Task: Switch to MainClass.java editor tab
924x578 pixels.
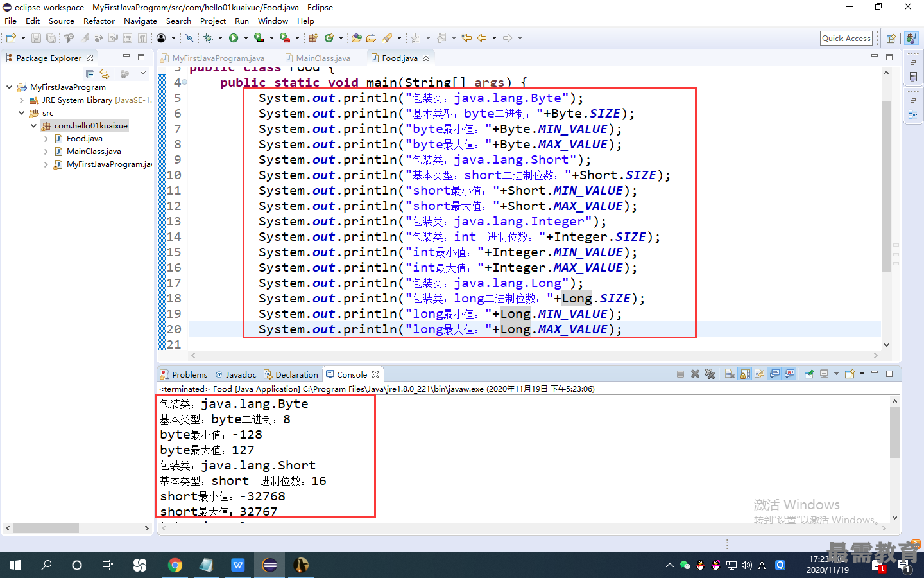Action: point(318,58)
